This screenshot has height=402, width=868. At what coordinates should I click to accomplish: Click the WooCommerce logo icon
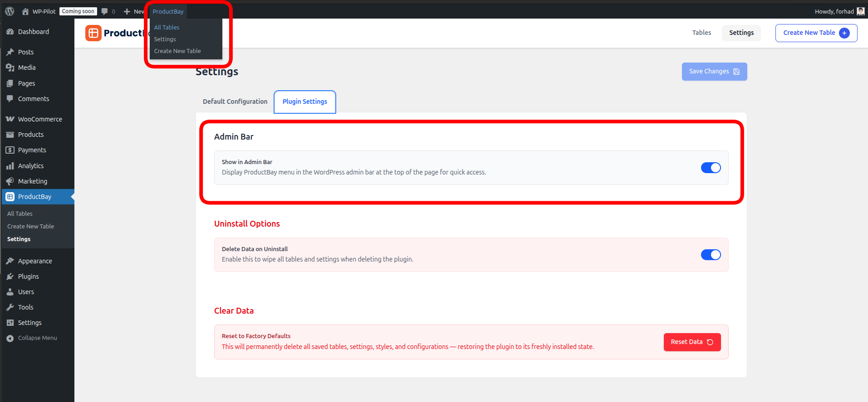click(10, 119)
